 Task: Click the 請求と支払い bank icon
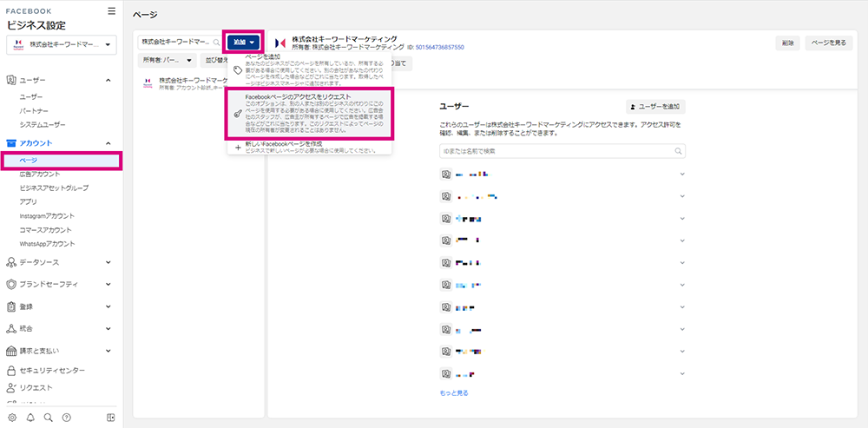(x=11, y=351)
